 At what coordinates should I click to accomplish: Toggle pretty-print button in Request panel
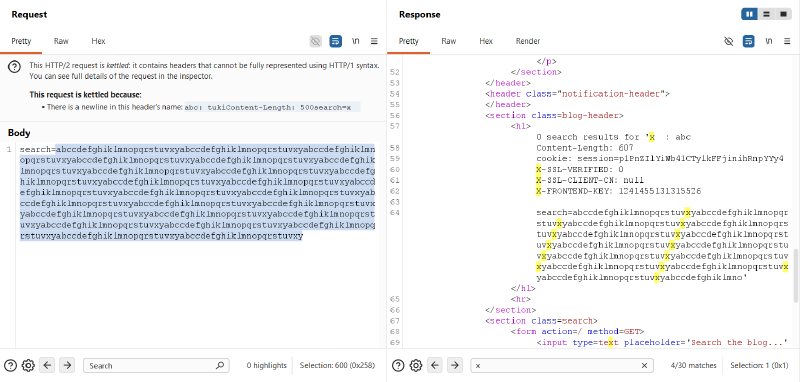(335, 41)
